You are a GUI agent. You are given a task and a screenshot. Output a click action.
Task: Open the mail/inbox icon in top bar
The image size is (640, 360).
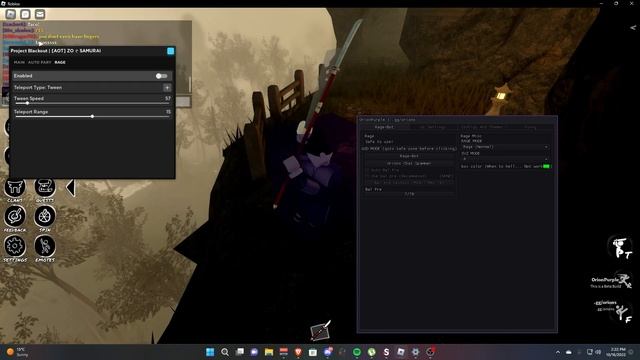[x=40, y=14]
